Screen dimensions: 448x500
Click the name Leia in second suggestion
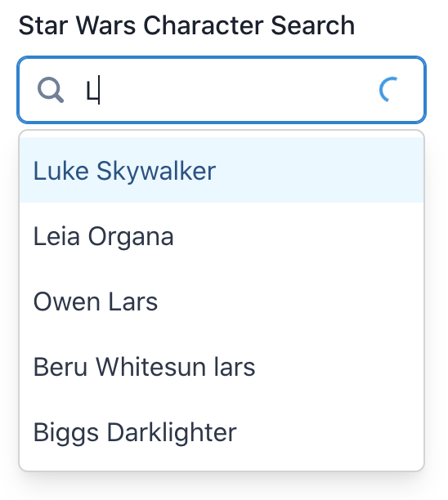[x=56, y=236]
